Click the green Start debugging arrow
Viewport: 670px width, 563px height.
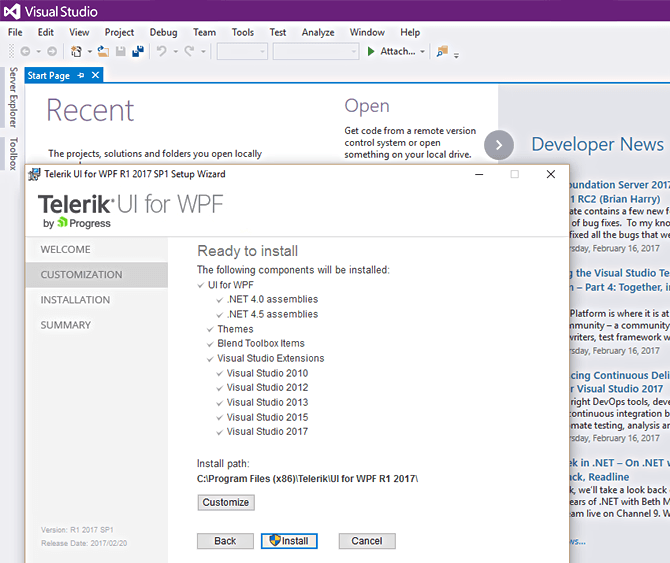(371, 51)
